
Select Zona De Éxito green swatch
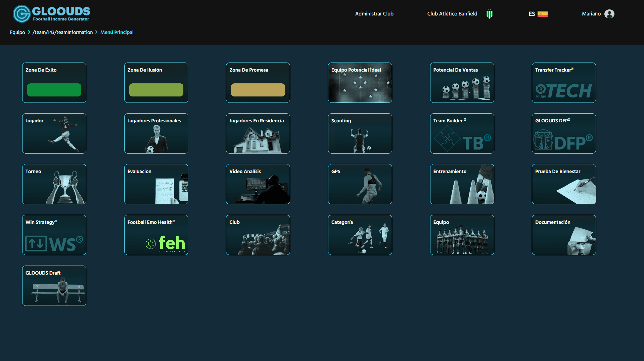pyautogui.click(x=54, y=90)
